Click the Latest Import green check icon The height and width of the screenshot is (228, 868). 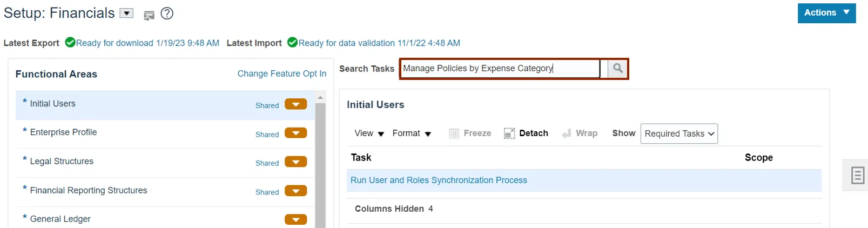pos(292,42)
